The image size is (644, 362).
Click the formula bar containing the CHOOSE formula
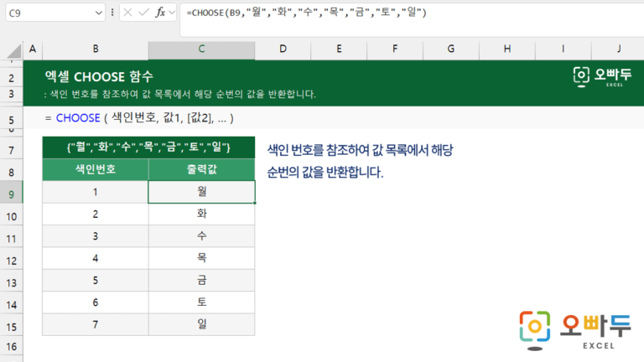pyautogui.click(x=412, y=20)
